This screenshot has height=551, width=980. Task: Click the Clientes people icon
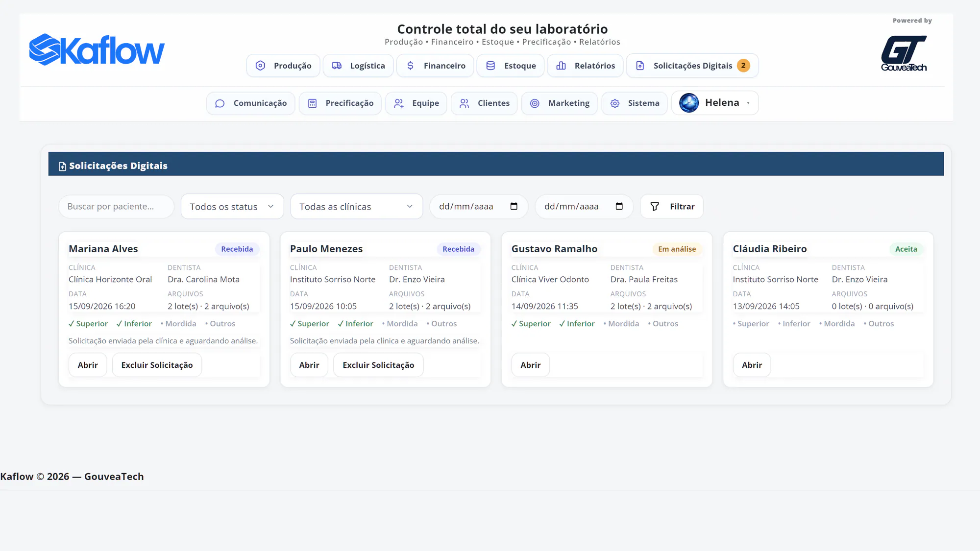(464, 103)
